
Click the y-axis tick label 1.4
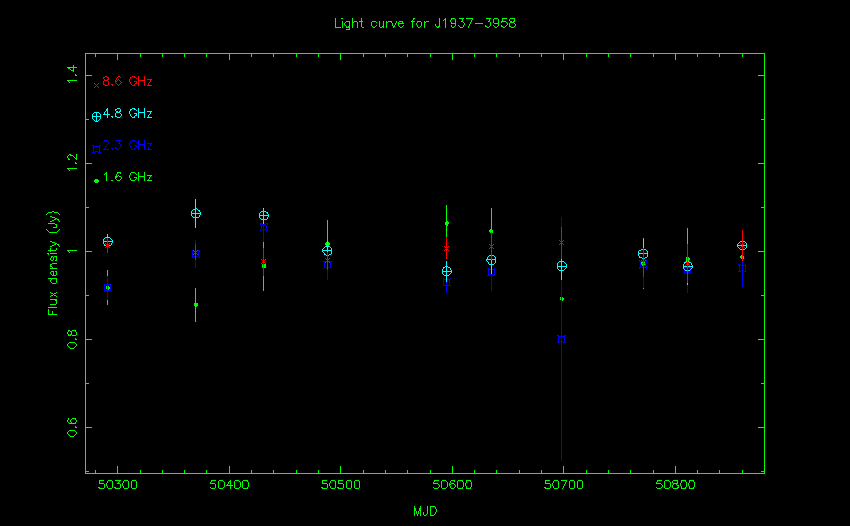pyautogui.click(x=72, y=74)
